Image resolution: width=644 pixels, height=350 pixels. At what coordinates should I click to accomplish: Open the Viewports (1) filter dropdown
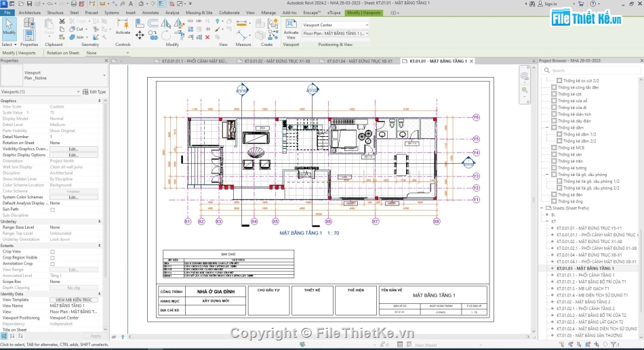pyautogui.click(x=40, y=92)
